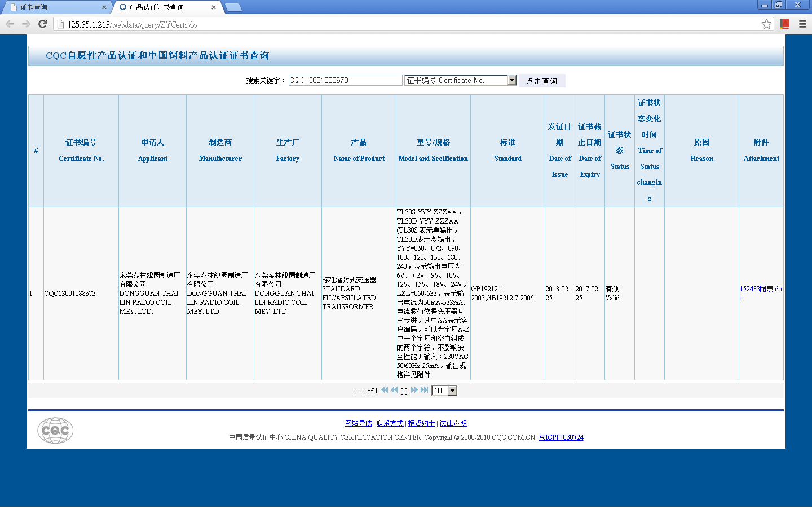Close the 证书查询 tab
Viewport: 812px width, 508px height.
point(104,7)
